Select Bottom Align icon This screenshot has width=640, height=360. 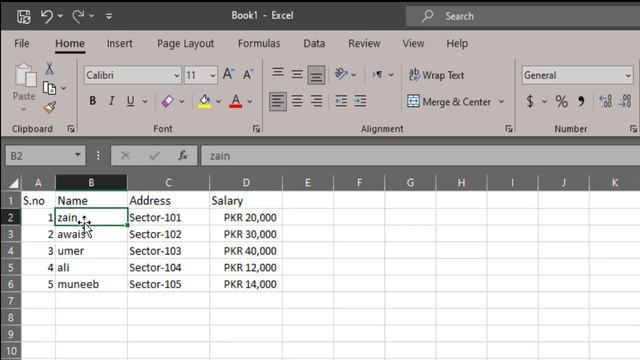click(x=316, y=75)
